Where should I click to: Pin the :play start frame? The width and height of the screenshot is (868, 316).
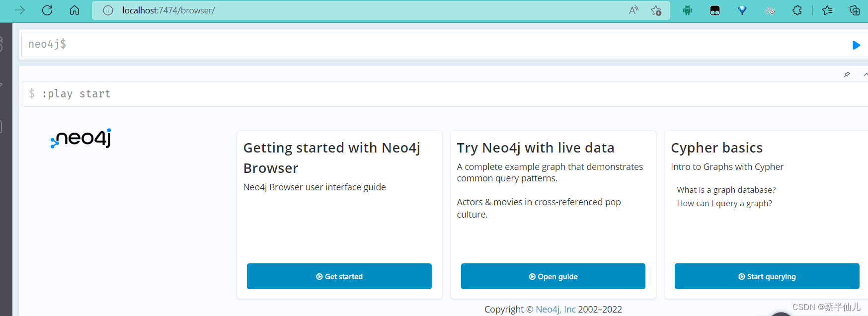pos(847,75)
